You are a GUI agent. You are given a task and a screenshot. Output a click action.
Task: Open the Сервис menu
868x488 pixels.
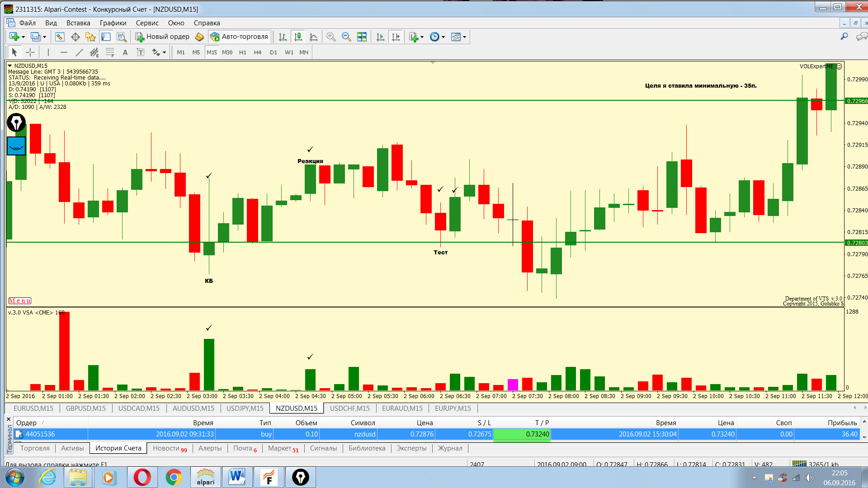click(147, 23)
